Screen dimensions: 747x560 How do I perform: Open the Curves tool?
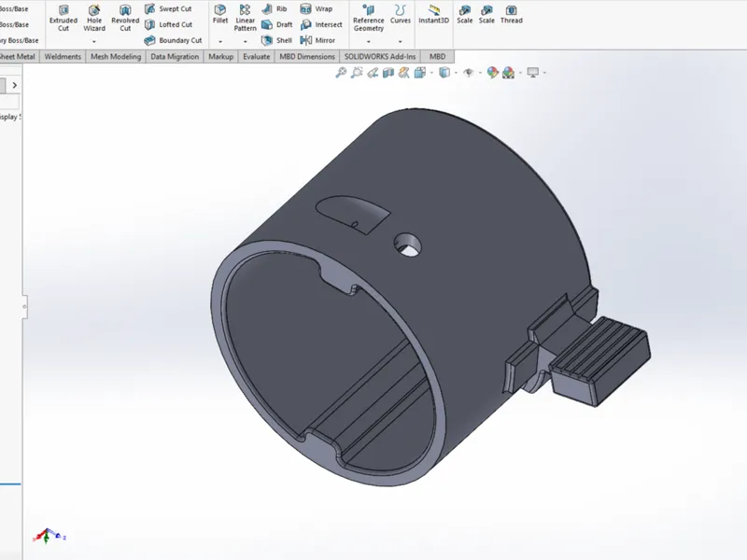[x=401, y=14]
